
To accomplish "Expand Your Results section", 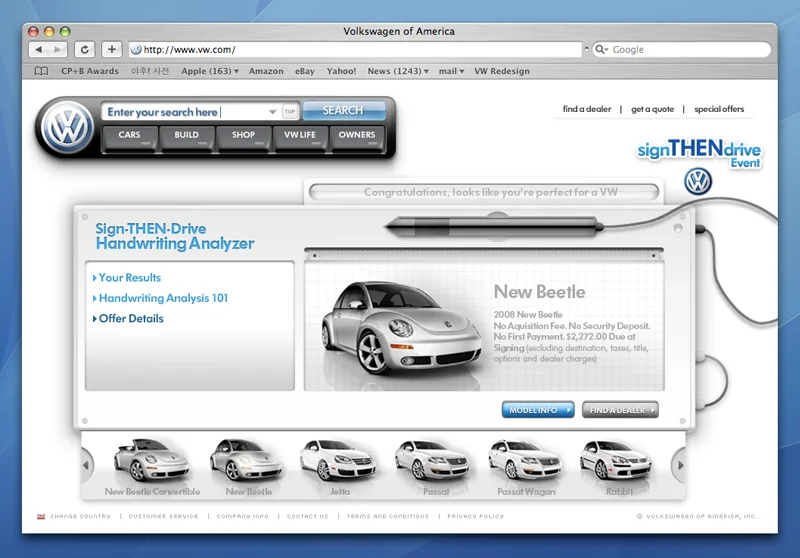I will tap(127, 277).
